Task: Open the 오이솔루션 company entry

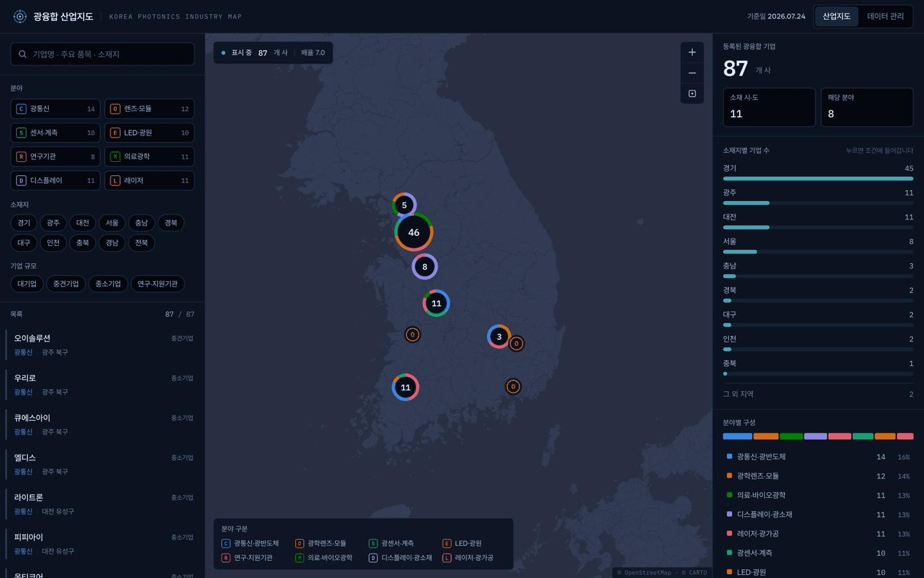Action: point(103,345)
